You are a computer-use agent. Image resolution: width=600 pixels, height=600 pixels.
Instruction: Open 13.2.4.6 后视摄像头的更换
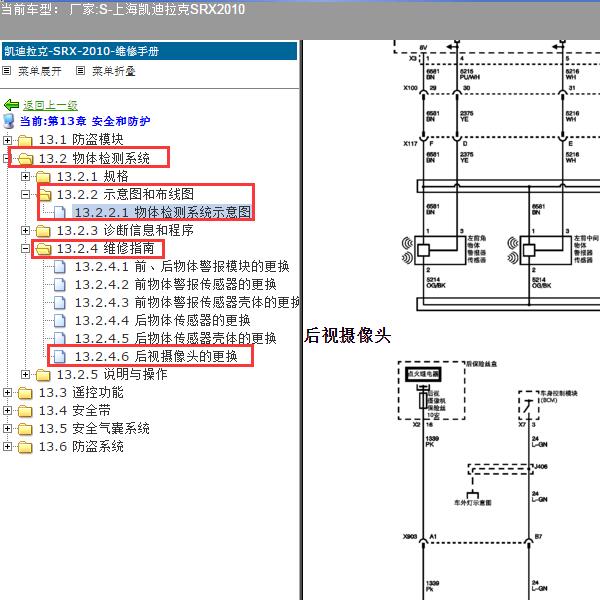click(x=156, y=357)
